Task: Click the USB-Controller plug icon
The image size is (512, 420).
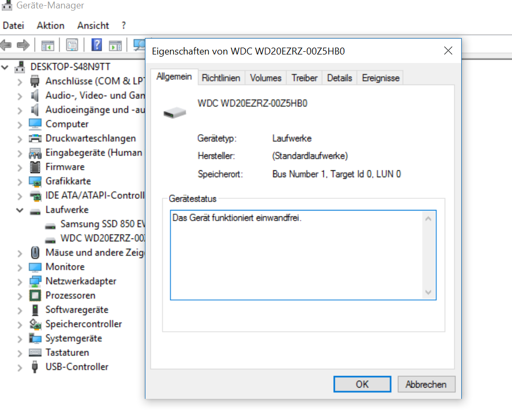Action: tap(34, 367)
